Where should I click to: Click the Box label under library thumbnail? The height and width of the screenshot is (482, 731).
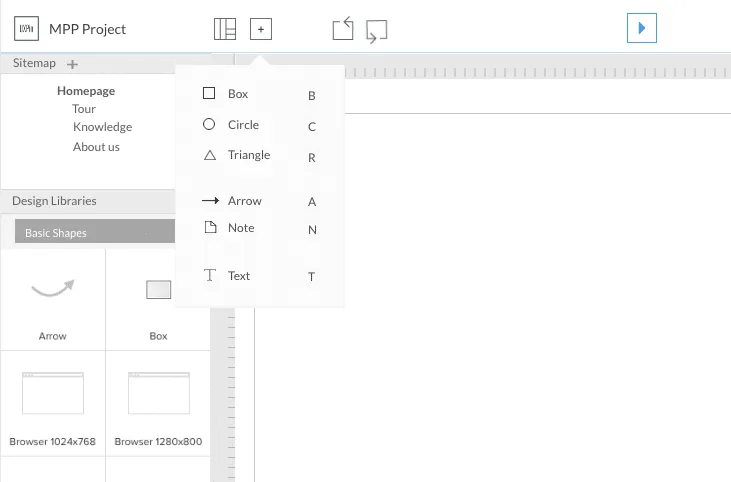click(x=159, y=336)
